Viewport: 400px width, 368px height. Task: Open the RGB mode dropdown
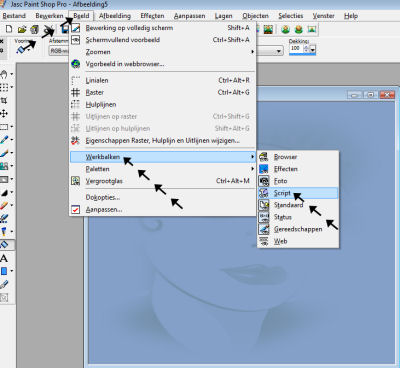point(59,51)
